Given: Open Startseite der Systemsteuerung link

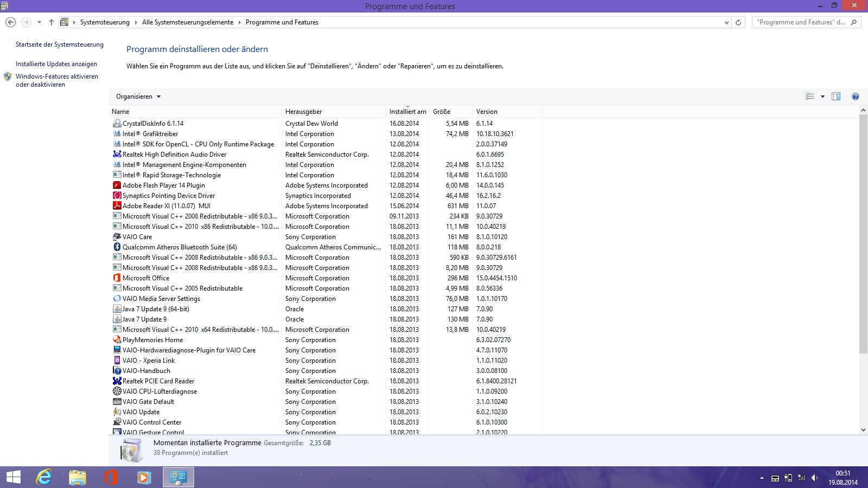Looking at the screenshot, I should point(60,44).
